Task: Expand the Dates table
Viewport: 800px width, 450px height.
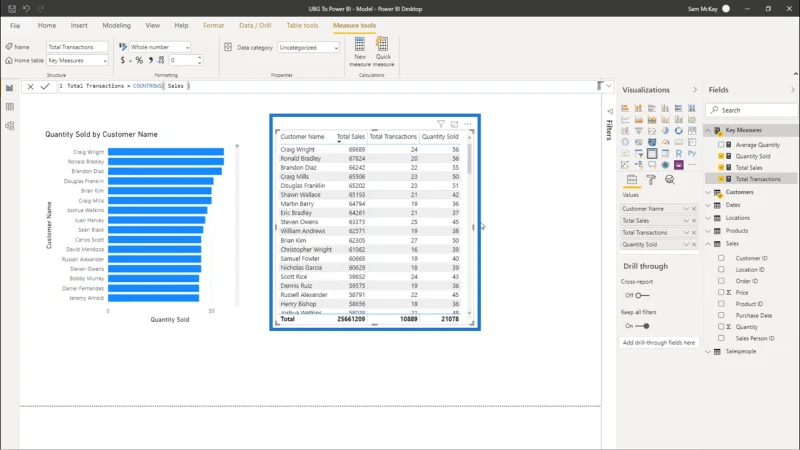Action: (x=708, y=205)
